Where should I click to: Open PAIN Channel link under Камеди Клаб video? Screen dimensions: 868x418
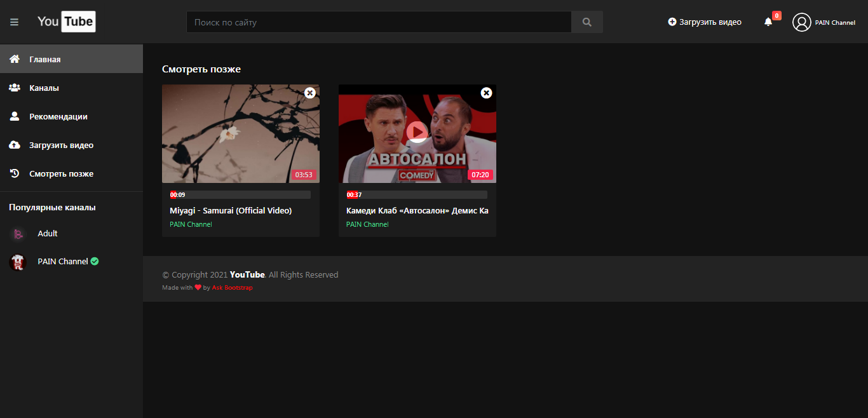(x=367, y=224)
